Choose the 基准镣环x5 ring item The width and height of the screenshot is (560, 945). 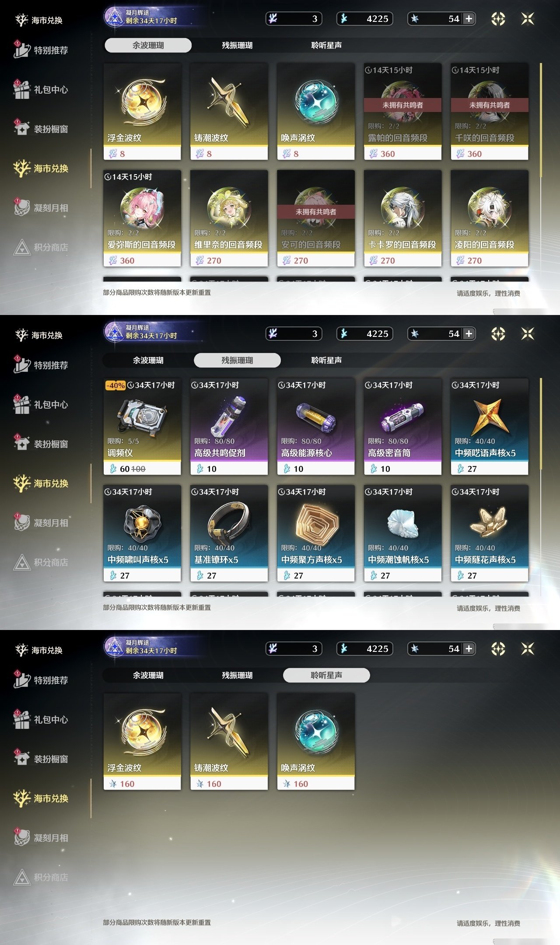coord(229,533)
